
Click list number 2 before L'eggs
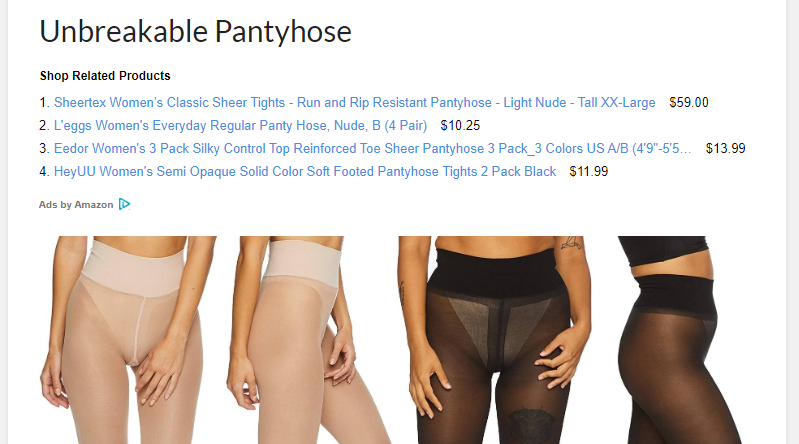[x=44, y=125]
